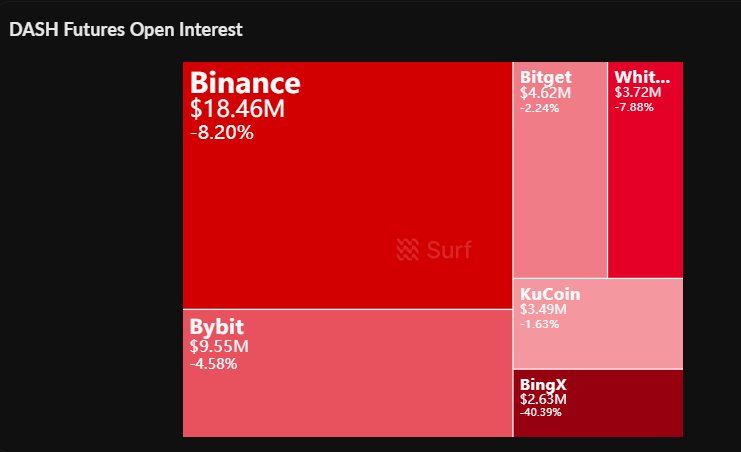The height and width of the screenshot is (452, 741).
Task: Select the KuCoin exchange name label
Action: (x=550, y=294)
